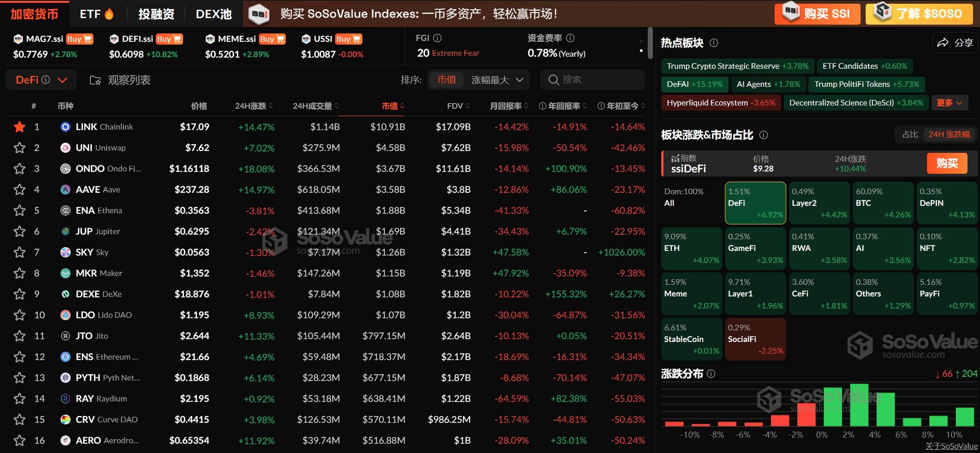Click the CRV Curve DAO coin logo
The image size is (980, 453).
tap(66, 420)
